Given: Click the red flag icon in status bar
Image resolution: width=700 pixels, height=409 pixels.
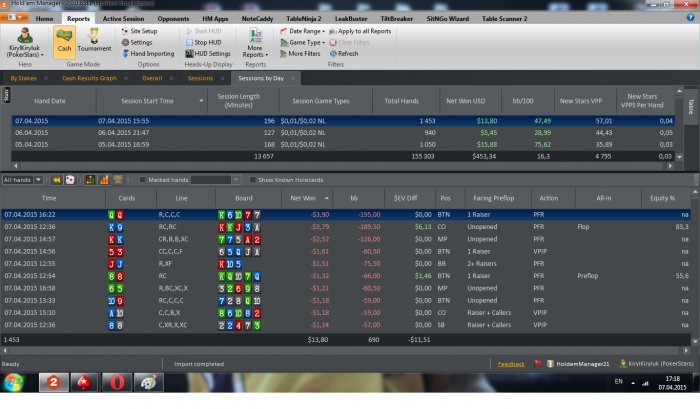Looking at the screenshot, I should coord(538,363).
